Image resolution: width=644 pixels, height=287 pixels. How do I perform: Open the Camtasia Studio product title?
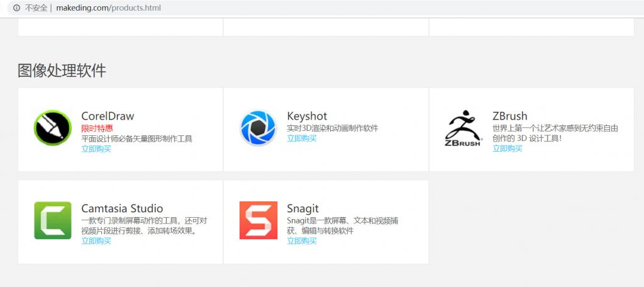(x=122, y=208)
